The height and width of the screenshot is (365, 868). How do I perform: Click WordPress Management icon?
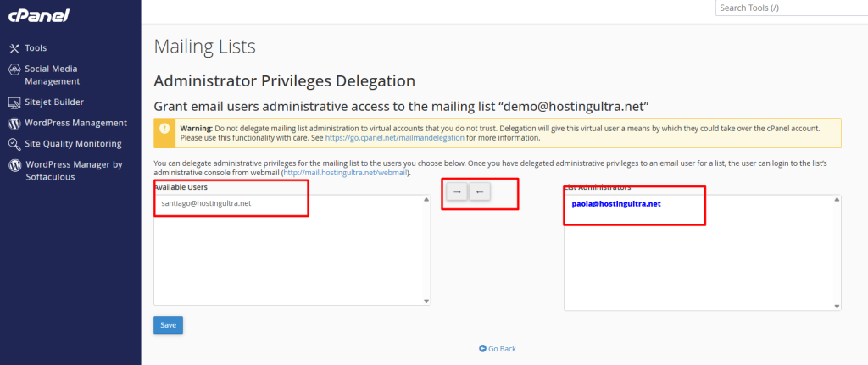pyautogui.click(x=14, y=123)
